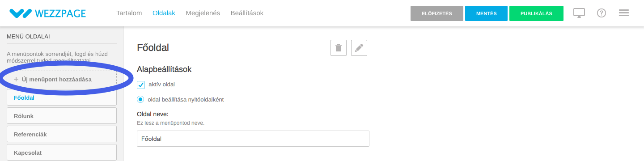Toggle the aktív oldal checkbox
The height and width of the screenshot is (161, 644).
[141, 85]
